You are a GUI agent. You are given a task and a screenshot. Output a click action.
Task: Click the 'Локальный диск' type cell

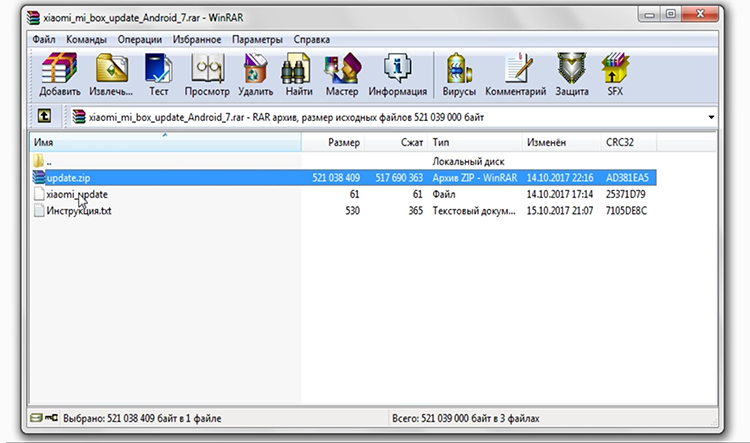click(x=468, y=161)
